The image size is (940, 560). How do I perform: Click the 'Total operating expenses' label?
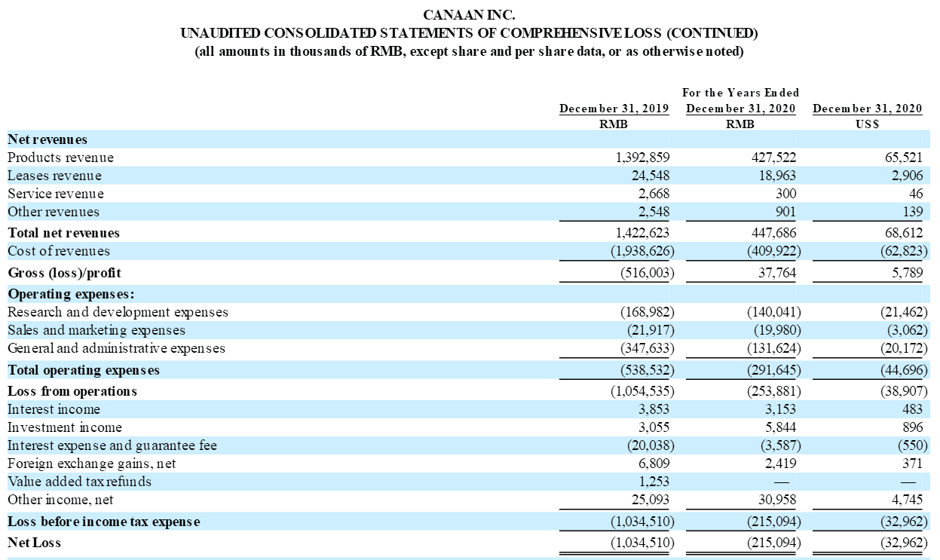84,370
